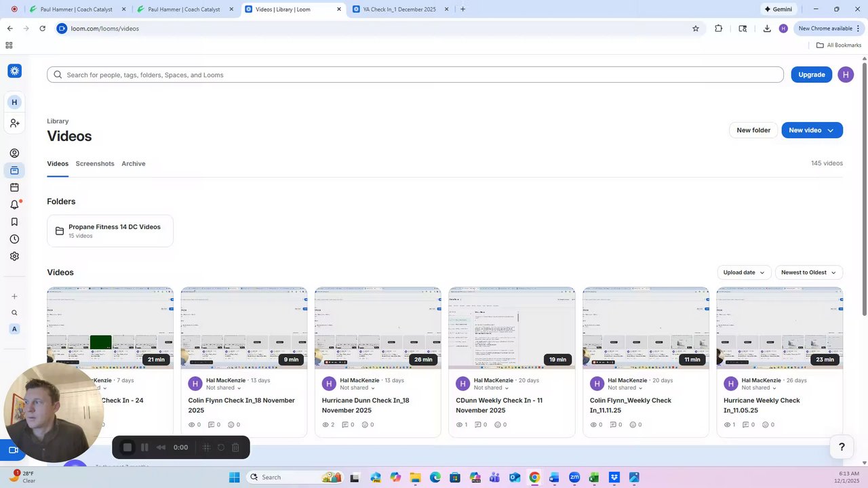Viewport: 868px width, 488px height.
Task: Open the profile icon in the Loom sidebar
Action: (x=14, y=153)
